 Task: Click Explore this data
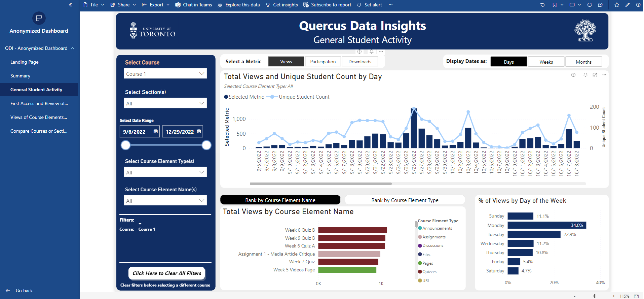pyautogui.click(x=239, y=5)
